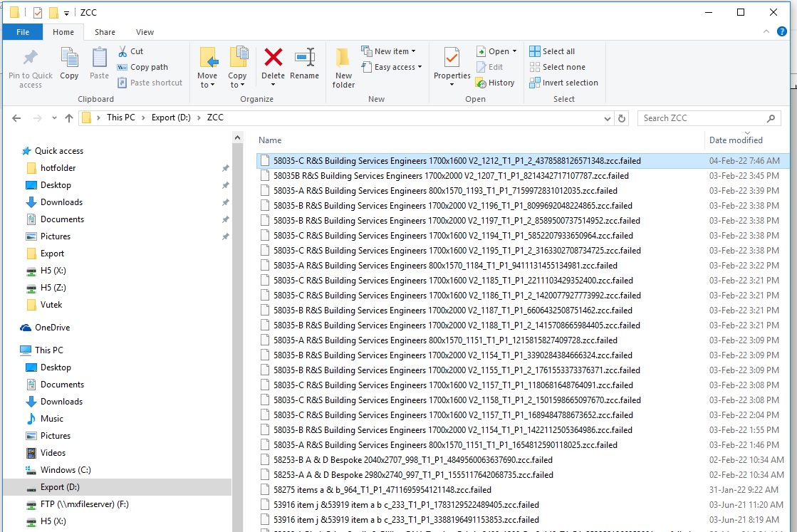
Task: Click Select all
Action: coord(552,51)
